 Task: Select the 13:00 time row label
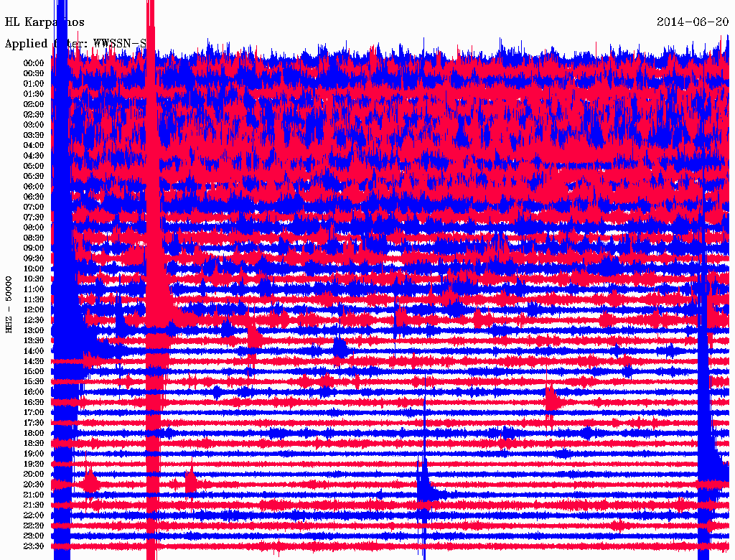[x=34, y=331]
